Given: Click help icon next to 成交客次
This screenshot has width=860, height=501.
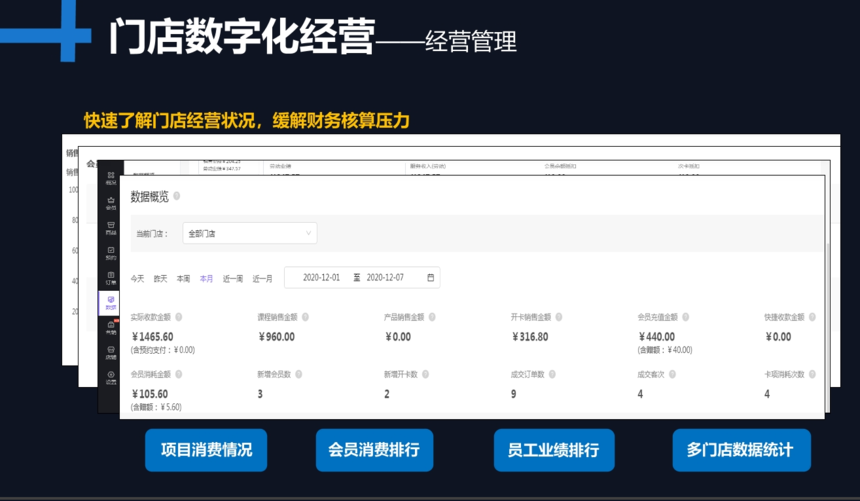Looking at the screenshot, I should coord(672,374).
